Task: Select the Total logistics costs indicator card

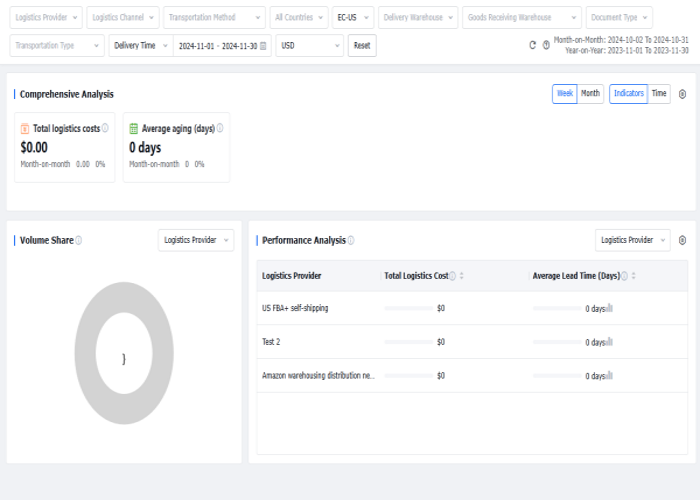Action: click(65, 147)
